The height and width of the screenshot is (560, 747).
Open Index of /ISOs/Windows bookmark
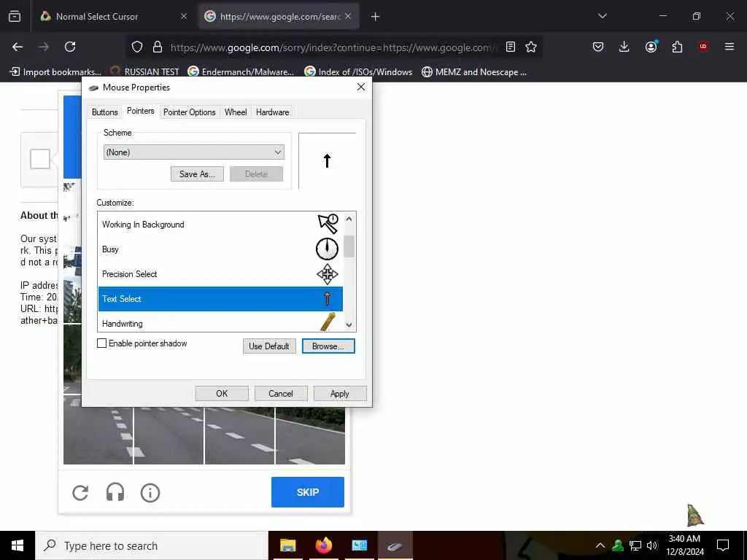pos(358,72)
